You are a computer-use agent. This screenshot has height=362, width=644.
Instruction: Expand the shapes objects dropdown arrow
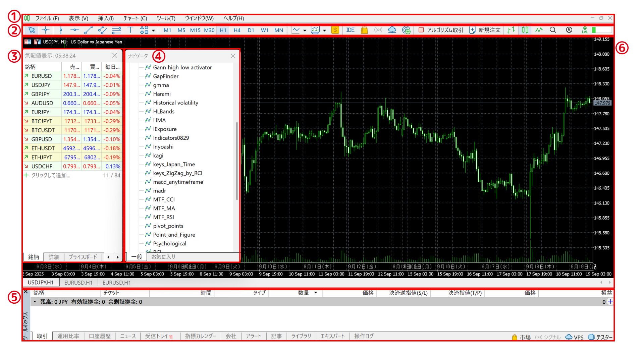click(x=153, y=31)
